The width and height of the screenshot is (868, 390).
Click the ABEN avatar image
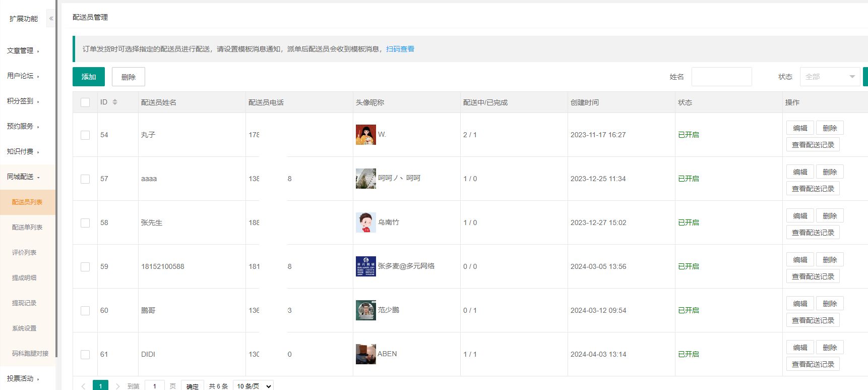pyautogui.click(x=365, y=354)
